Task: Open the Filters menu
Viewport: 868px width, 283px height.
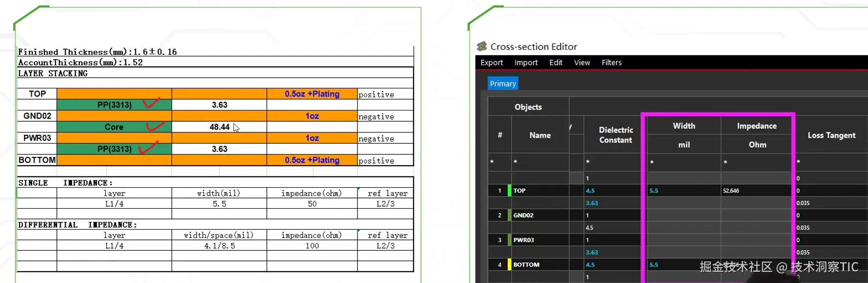Action: [x=611, y=63]
